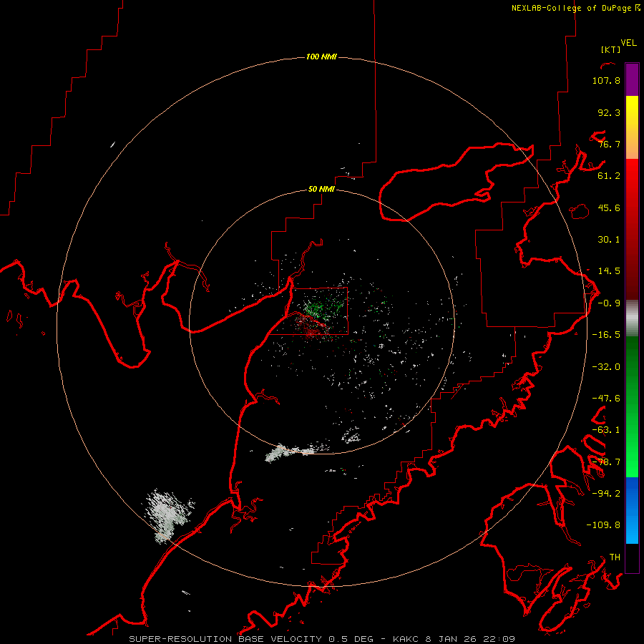
Task: Click the TH legend label
Action: [x=615, y=557]
